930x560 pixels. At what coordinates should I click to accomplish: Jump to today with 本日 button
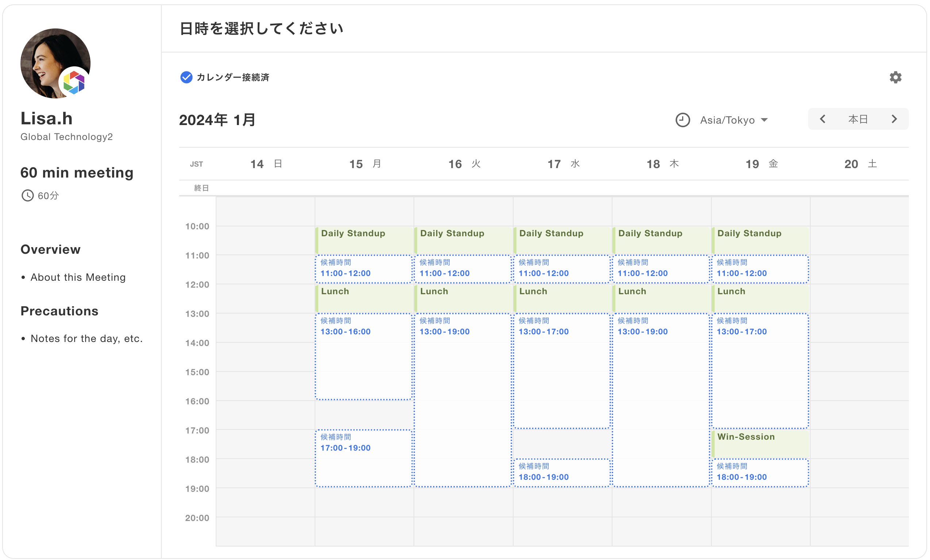point(857,119)
